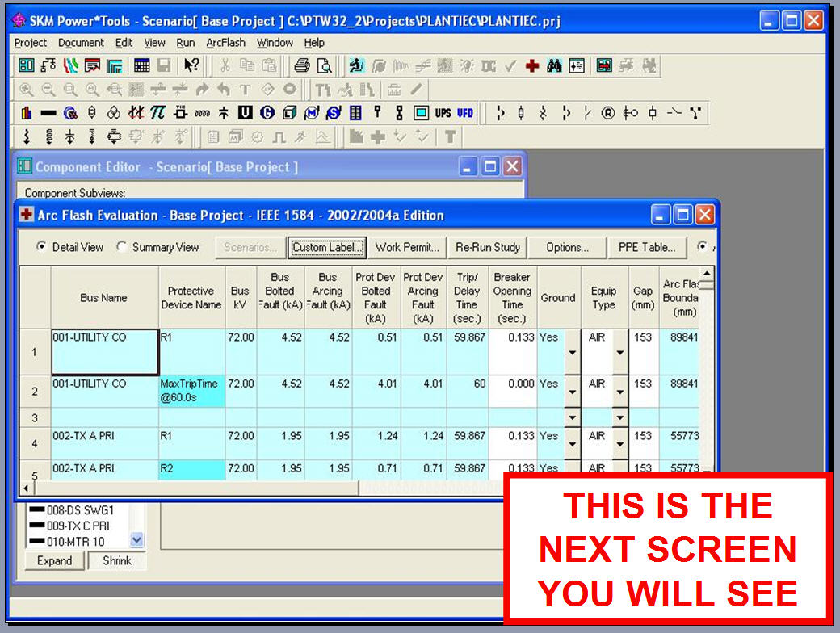The height and width of the screenshot is (633, 840).
Task: Click the binoculars find icon
Action: click(554, 66)
